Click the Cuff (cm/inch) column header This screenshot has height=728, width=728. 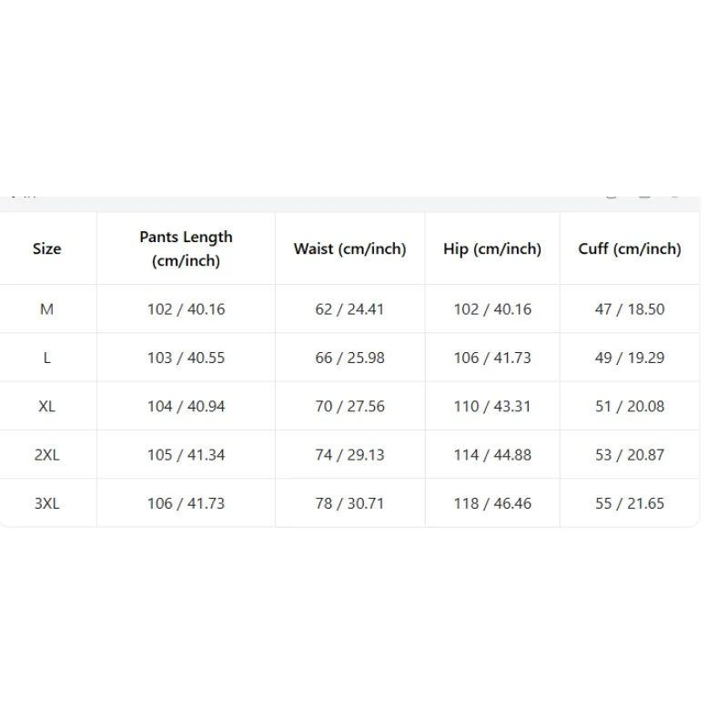coord(630,248)
